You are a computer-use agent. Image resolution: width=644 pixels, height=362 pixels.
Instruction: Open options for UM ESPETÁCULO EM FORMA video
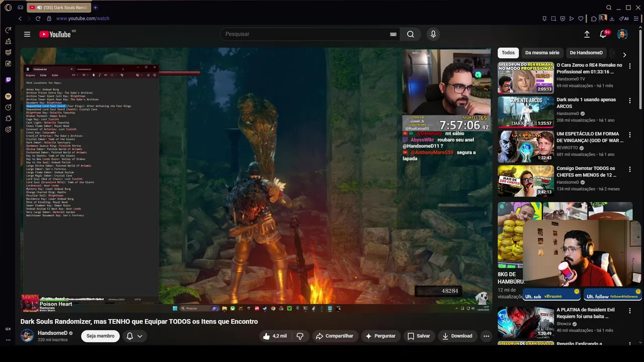point(629,135)
